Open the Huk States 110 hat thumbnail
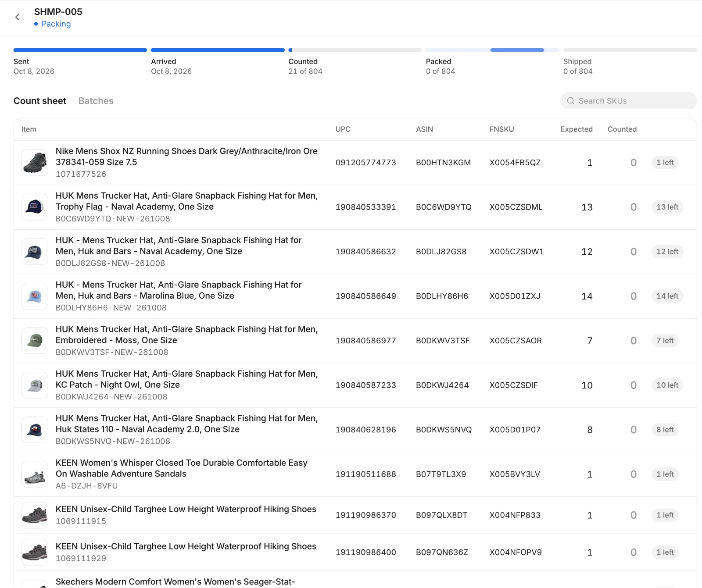The width and height of the screenshot is (702, 588). click(35, 430)
